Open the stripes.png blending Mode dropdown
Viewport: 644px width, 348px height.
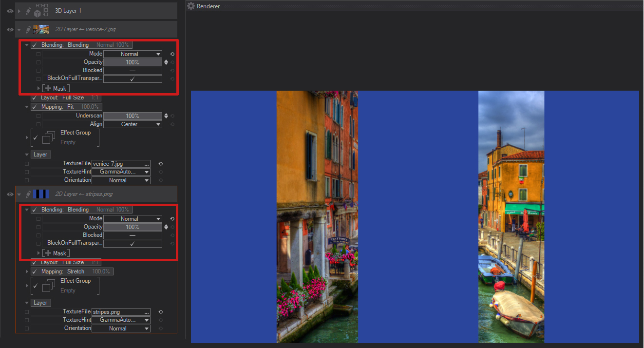pos(133,219)
